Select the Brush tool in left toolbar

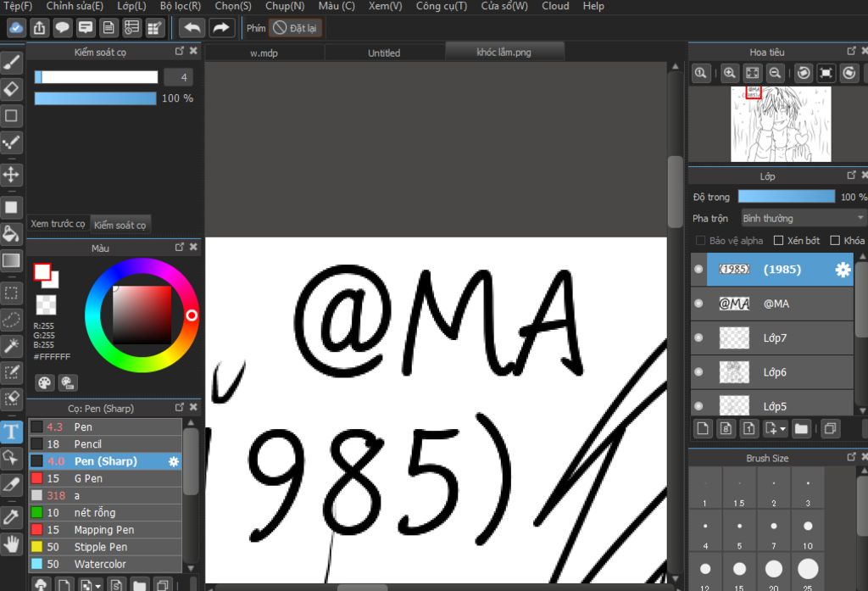point(12,62)
